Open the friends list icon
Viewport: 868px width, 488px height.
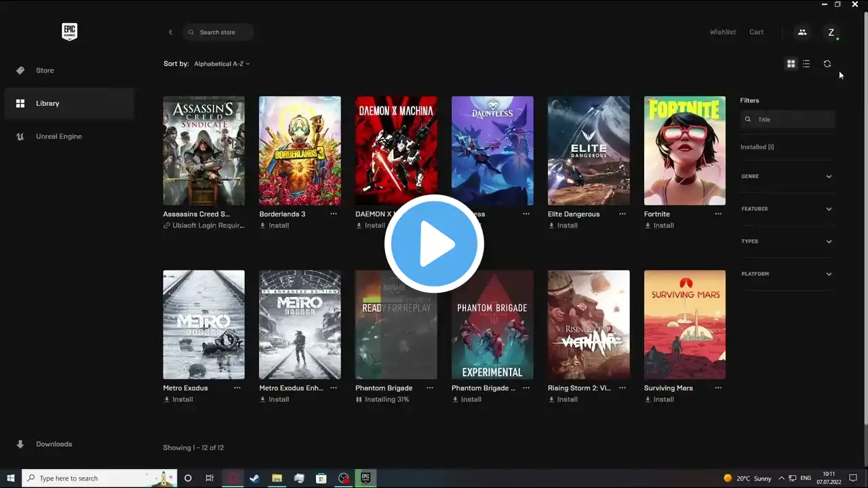coord(802,32)
